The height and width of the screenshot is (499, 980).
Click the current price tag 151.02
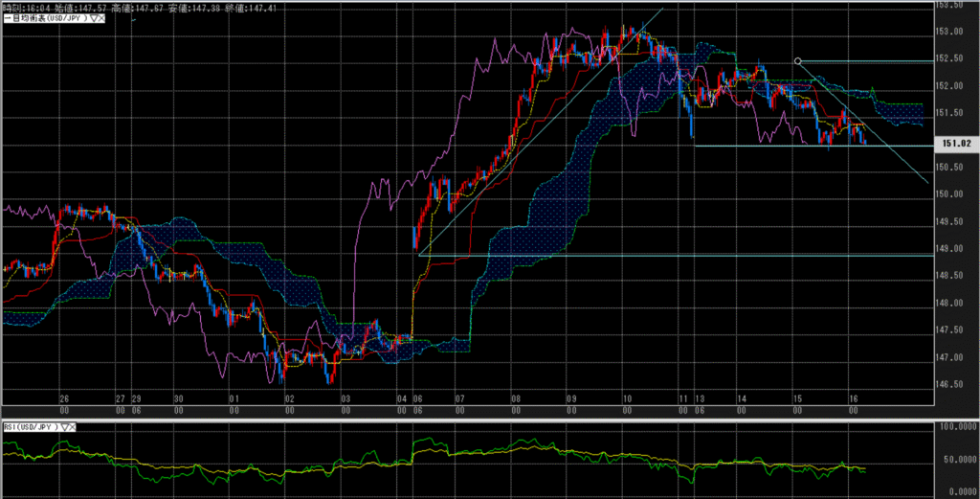tap(957, 145)
